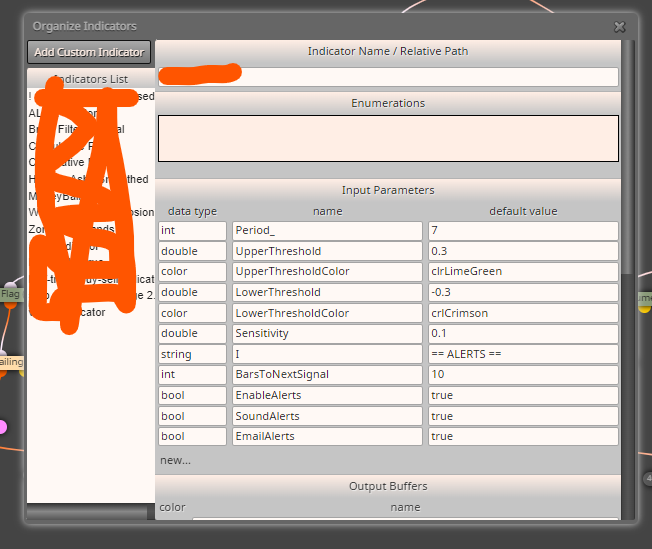The height and width of the screenshot is (549, 652).
Task: Click the vertical scrollbar of the dialog
Action: coord(628,158)
